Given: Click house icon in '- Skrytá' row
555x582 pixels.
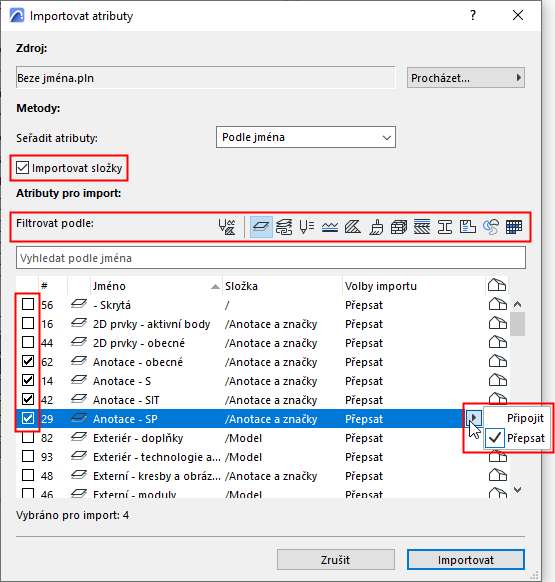Looking at the screenshot, I should click(497, 304).
